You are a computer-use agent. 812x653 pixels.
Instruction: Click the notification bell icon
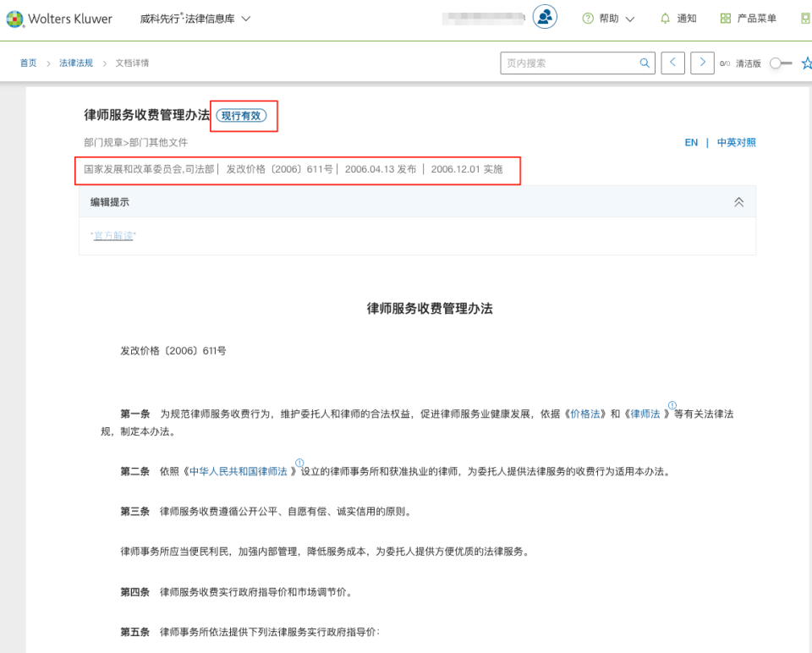[x=665, y=19]
